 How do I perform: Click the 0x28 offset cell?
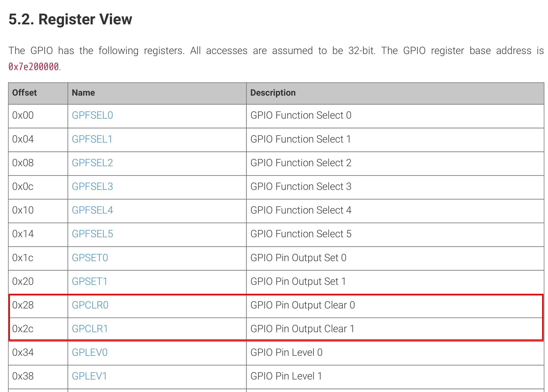click(x=23, y=305)
